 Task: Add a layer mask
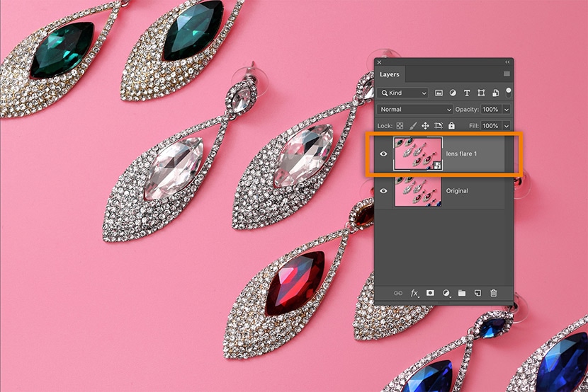[431, 293]
